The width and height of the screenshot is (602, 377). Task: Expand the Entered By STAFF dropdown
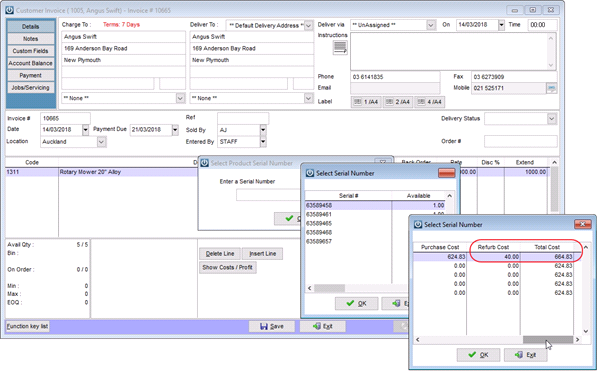tap(263, 142)
